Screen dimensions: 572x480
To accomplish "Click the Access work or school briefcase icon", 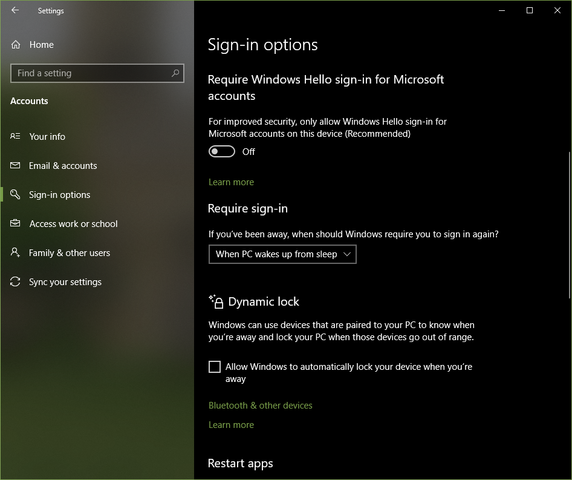I will pos(15,223).
